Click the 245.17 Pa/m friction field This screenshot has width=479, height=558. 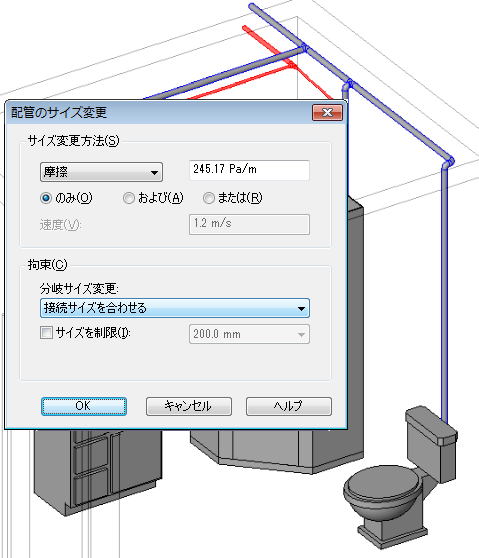click(249, 170)
